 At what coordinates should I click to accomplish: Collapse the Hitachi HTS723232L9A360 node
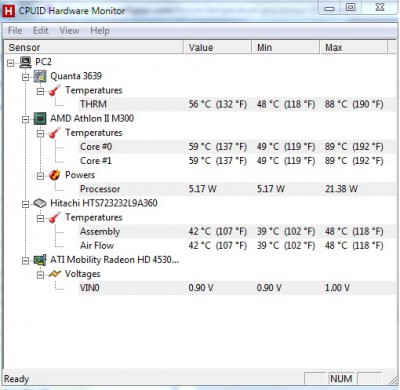pos(25,204)
